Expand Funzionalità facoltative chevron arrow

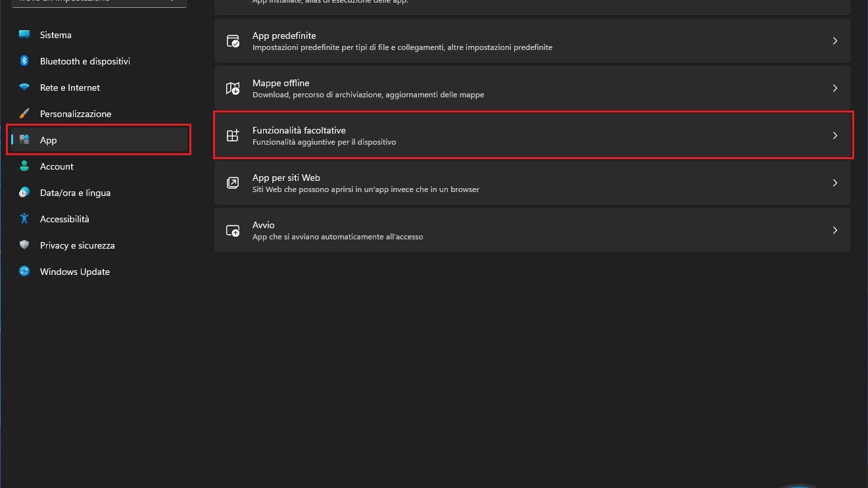835,135
